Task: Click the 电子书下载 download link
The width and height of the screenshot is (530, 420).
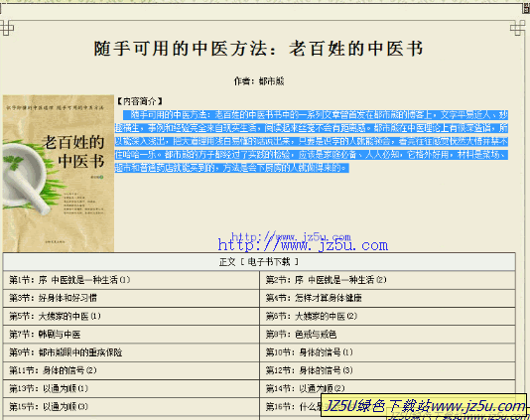Action: tap(269, 262)
